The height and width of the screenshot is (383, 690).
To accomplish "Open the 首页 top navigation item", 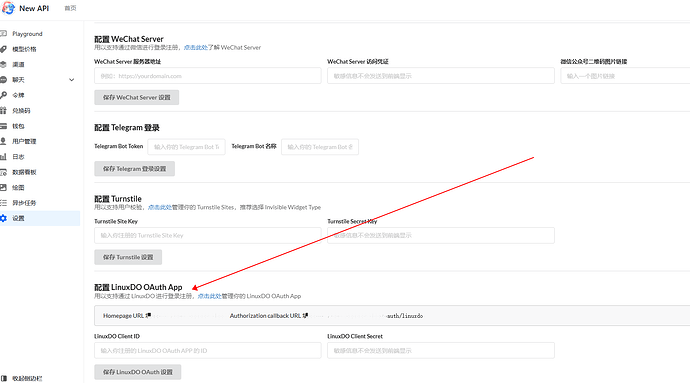I will (70, 8).
